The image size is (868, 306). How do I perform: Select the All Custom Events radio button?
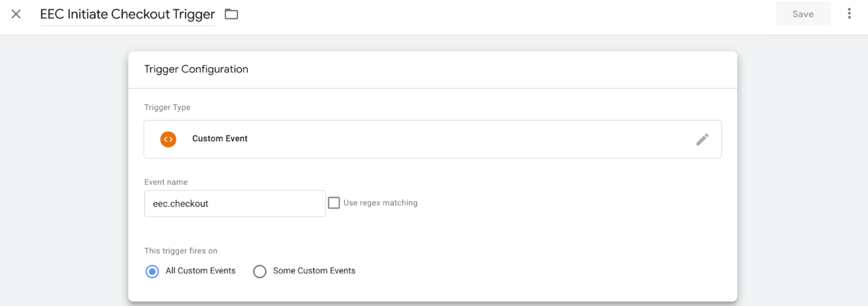[152, 271]
